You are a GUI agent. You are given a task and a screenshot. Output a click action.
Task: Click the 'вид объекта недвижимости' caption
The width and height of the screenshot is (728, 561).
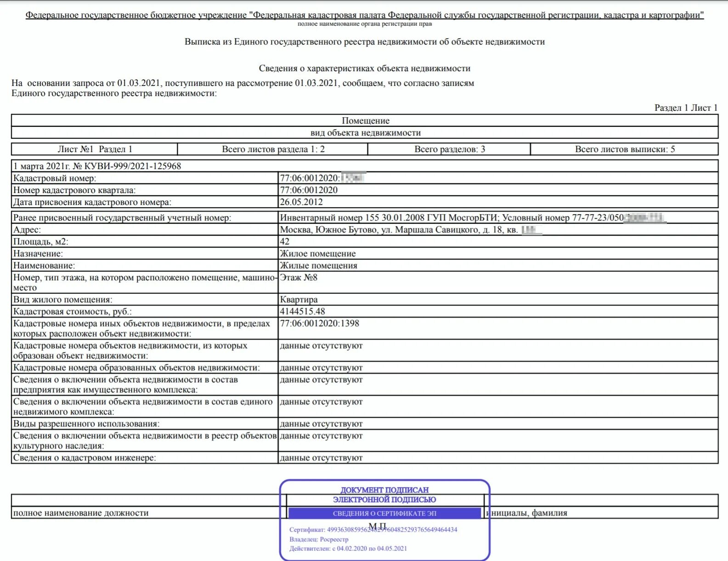[365, 133]
